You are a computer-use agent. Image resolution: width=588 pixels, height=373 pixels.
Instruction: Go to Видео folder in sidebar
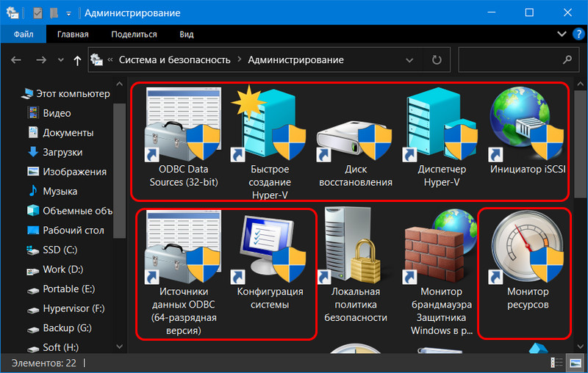[x=49, y=113]
